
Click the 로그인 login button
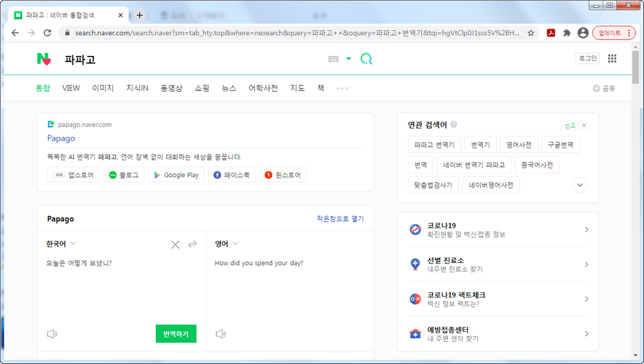tap(587, 59)
